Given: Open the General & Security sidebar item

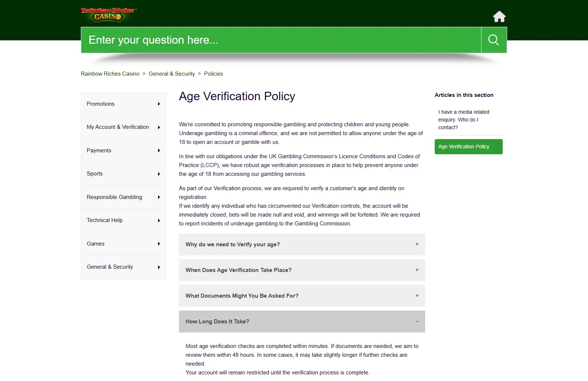Looking at the screenshot, I should (x=123, y=267).
